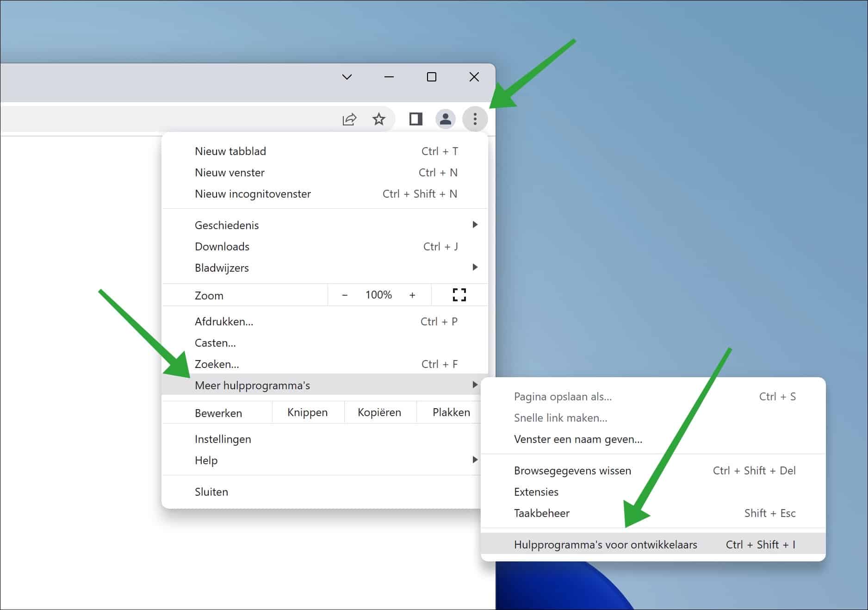Image resolution: width=868 pixels, height=610 pixels.
Task: Click the 100% zoom value
Action: click(x=378, y=295)
